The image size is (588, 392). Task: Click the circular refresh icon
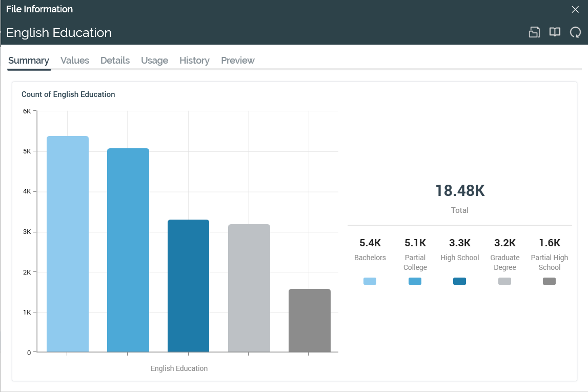pos(575,32)
